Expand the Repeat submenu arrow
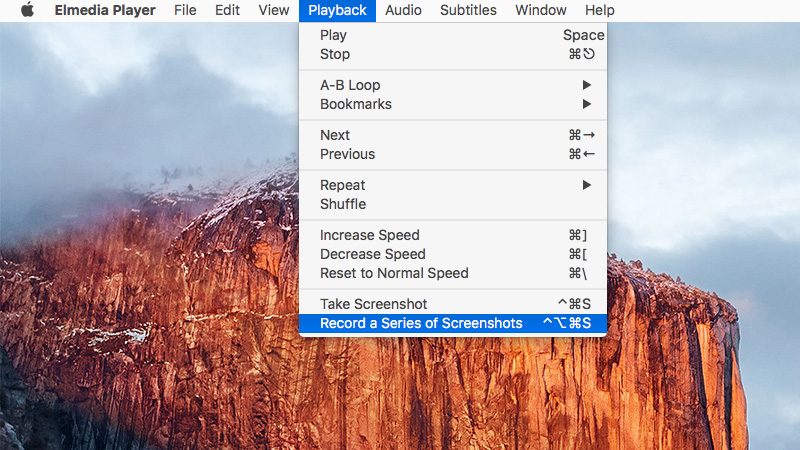800x450 pixels. click(587, 185)
